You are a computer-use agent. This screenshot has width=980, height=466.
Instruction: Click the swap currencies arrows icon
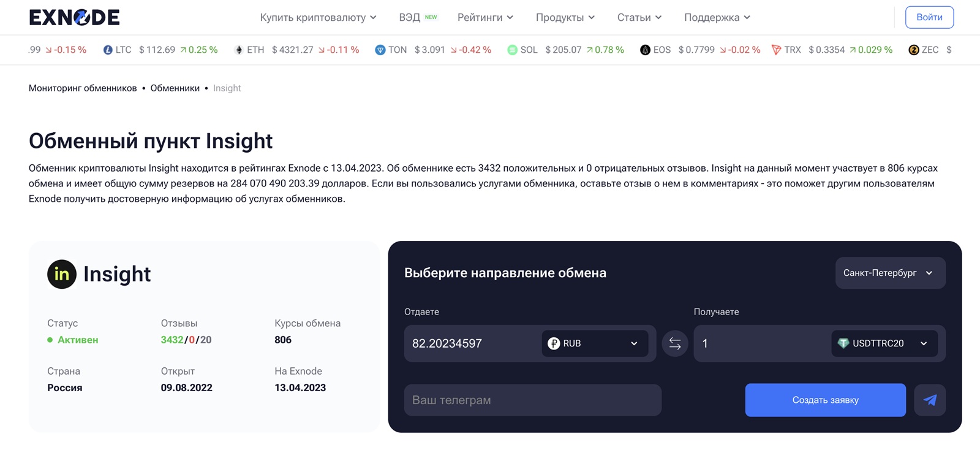pos(674,343)
